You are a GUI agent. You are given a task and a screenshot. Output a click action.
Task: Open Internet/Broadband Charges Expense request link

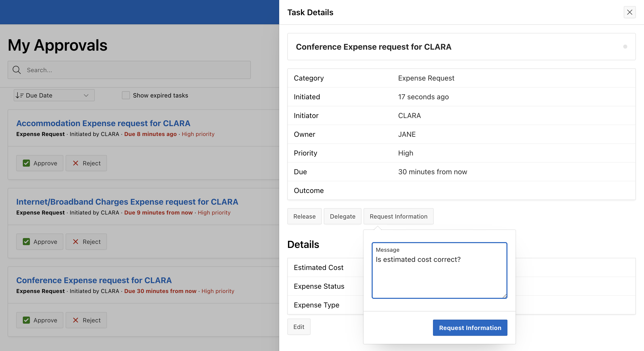pyautogui.click(x=127, y=202)
